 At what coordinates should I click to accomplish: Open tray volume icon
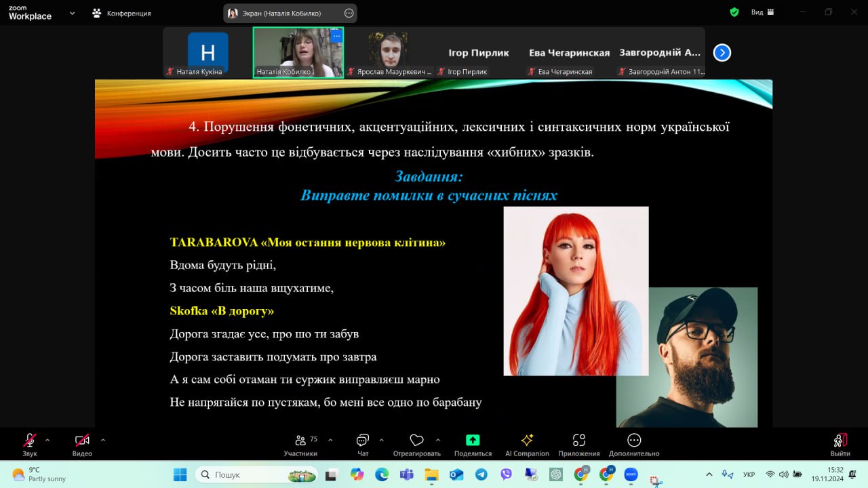pos(784,474)
